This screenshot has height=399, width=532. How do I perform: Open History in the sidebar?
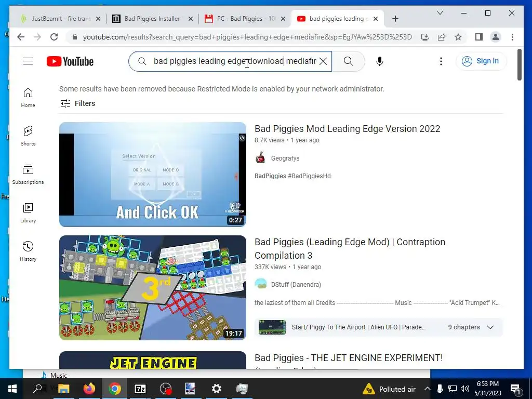28,251
